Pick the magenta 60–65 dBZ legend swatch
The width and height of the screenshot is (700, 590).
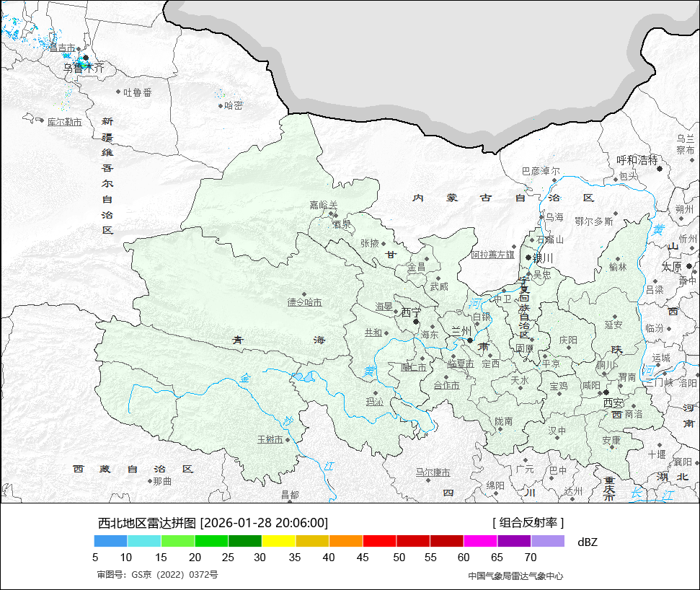pyautogui.click(x=480, y=542)
